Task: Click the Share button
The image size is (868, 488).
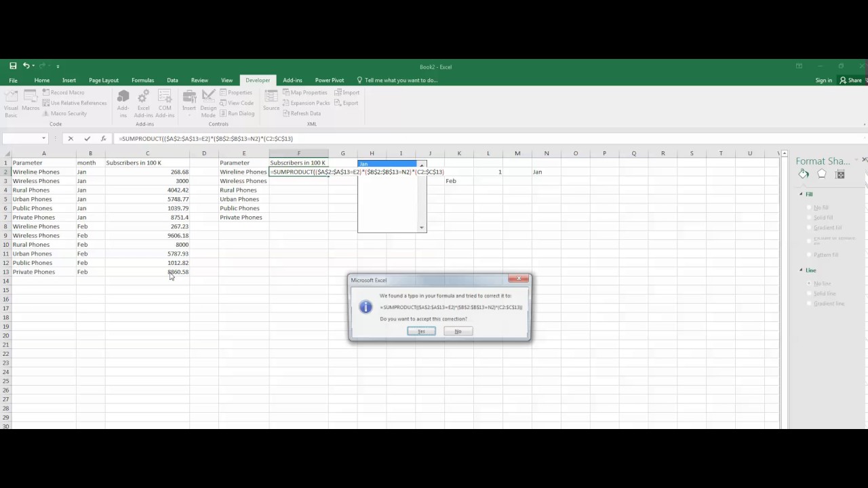Action: pos(852,80)
